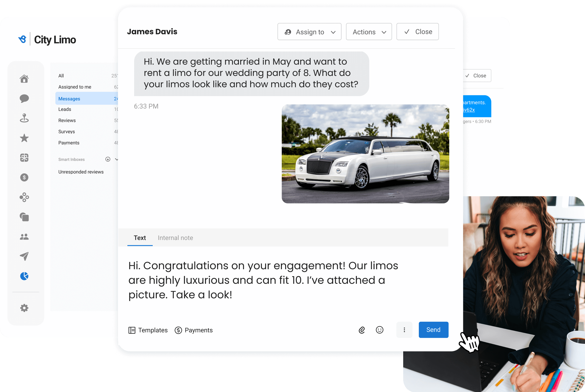Open the Actions dropdown menu
This screenshot has width=585, height=392.
point(369,32)
